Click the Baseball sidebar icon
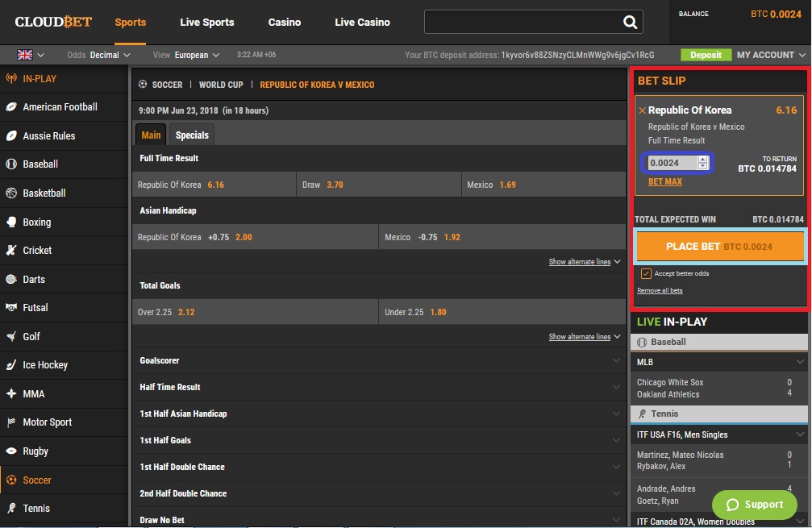The width and height of the screenshot is (812, 528). [10, 164]
